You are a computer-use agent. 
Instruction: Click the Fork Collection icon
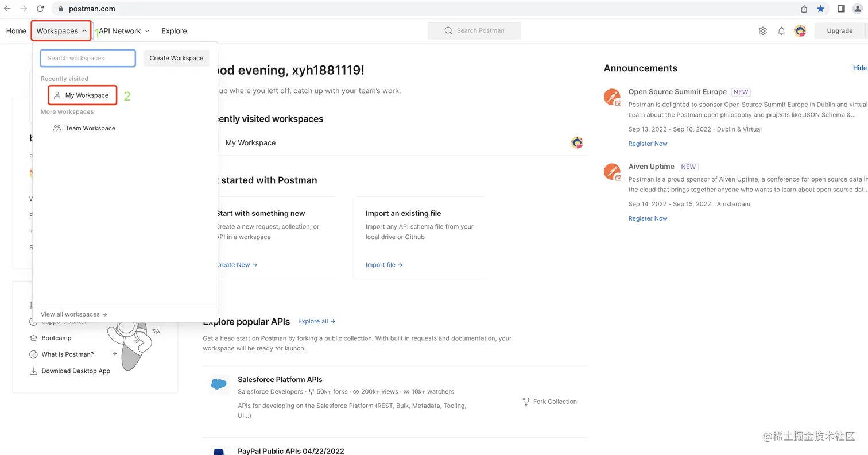pyautogui.click(x=526, y=402)
